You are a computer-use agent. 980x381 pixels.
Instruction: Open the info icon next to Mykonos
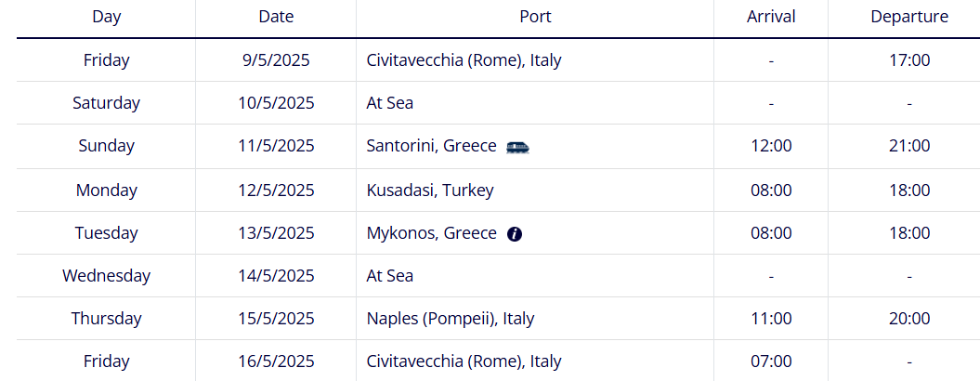coord(515,234)
